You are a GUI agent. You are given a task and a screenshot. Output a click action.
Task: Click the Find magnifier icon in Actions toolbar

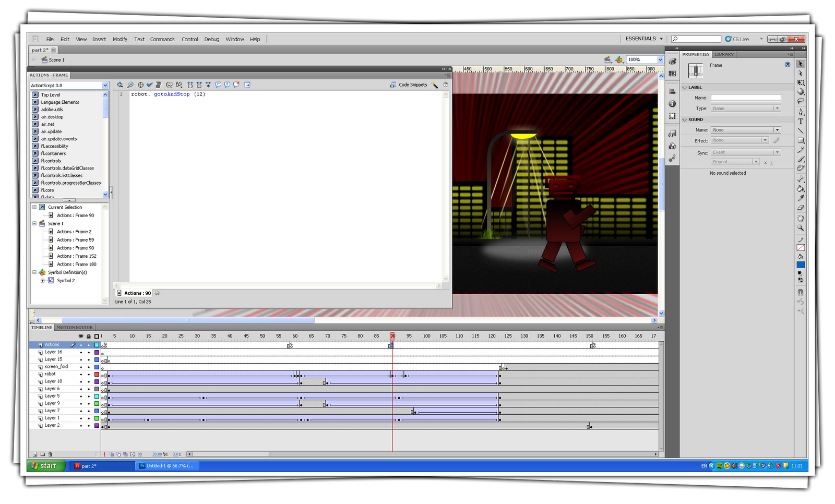click(130, 85)
